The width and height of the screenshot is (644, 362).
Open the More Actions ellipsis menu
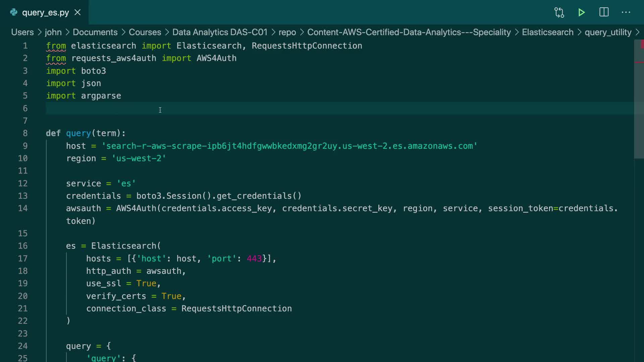(x=626, y=12)
